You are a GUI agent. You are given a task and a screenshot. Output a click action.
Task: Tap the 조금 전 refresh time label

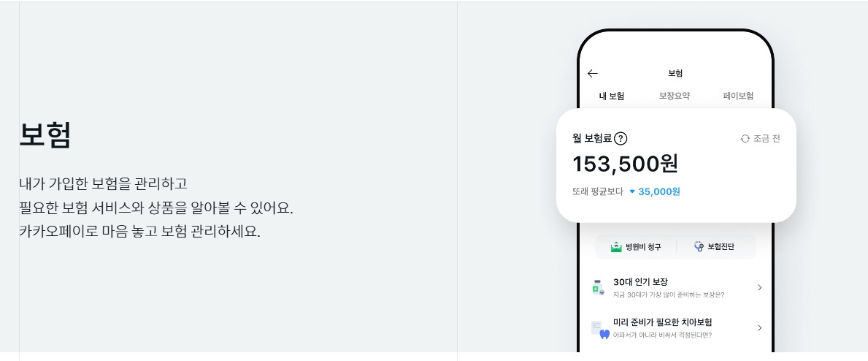[767, 139]
